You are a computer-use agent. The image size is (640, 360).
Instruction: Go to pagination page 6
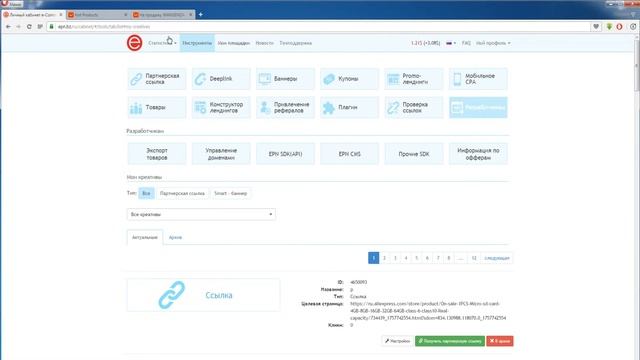point(427,258)
